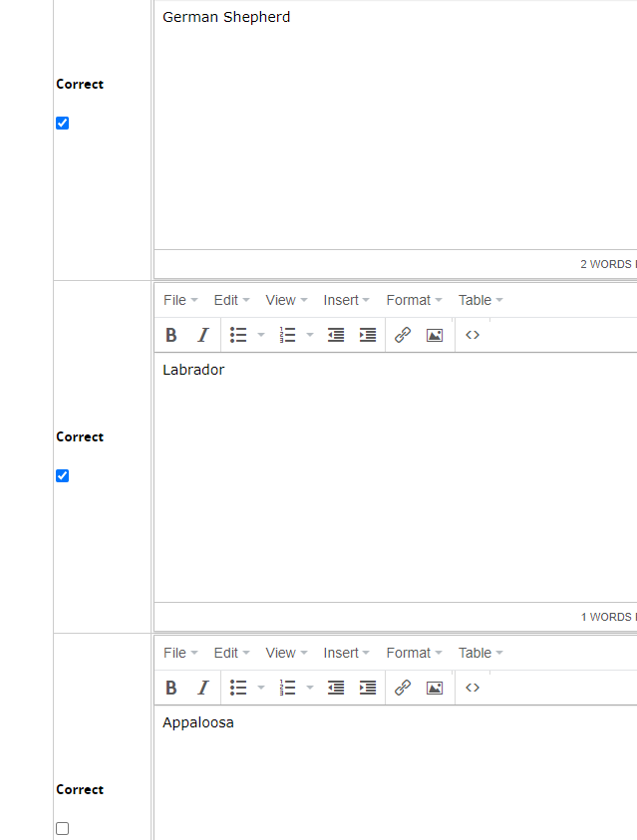Open the Table menu in Labrador editor
Screen dimensions: 637x840
tap(479, 300)
